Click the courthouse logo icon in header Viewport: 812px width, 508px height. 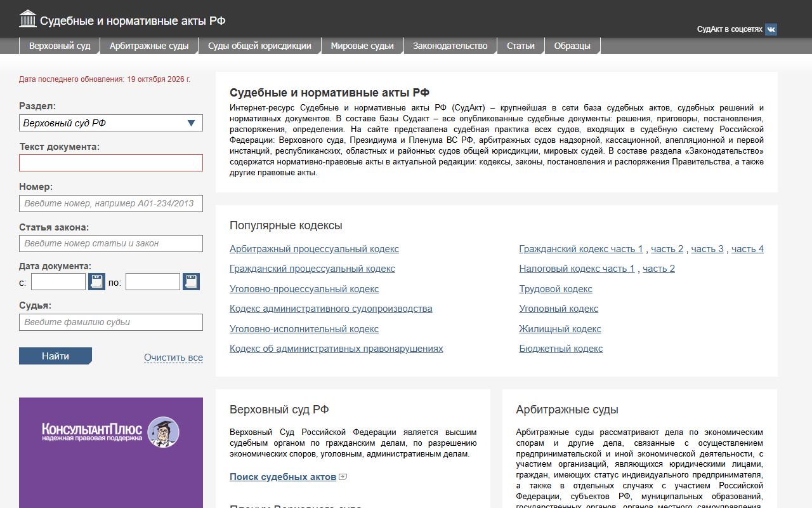click(x=28, y=19)
